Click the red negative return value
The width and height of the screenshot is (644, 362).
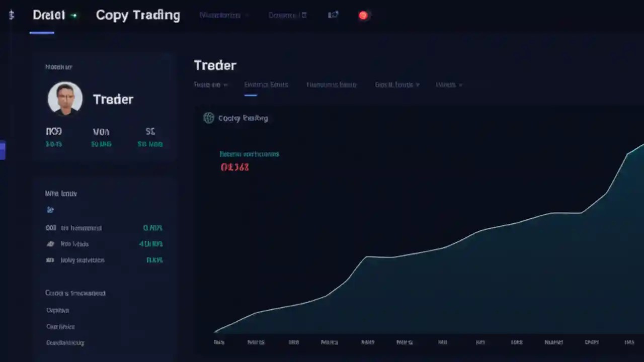pyautogui.click(x=234, y=167)
